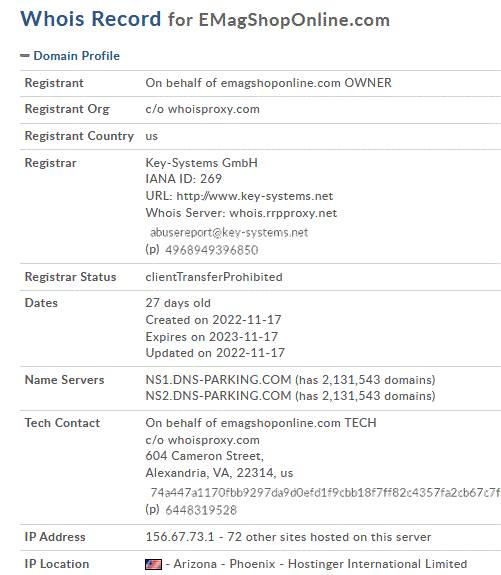Open NS2.DNS-PARKING.COM name server
Screen dimensions: 501x575
[218, 396]
